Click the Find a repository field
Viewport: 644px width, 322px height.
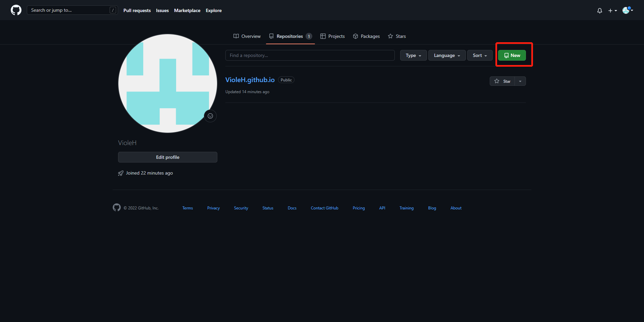pyautogui.click(x=310, y=55)
